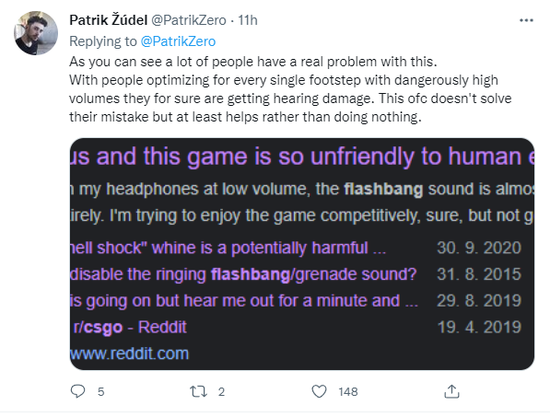
Task: Click the Patrik Žúdel display name
Action: (108, 20)
